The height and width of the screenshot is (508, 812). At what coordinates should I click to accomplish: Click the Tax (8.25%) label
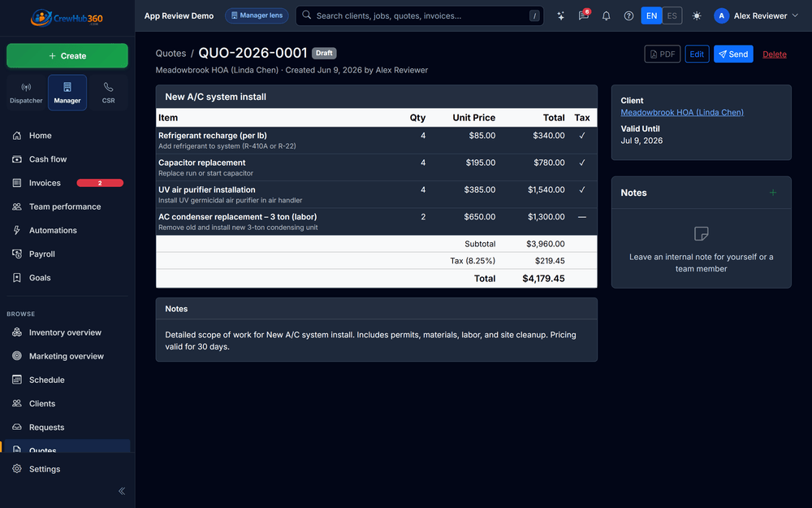click(x=473, y=261)
